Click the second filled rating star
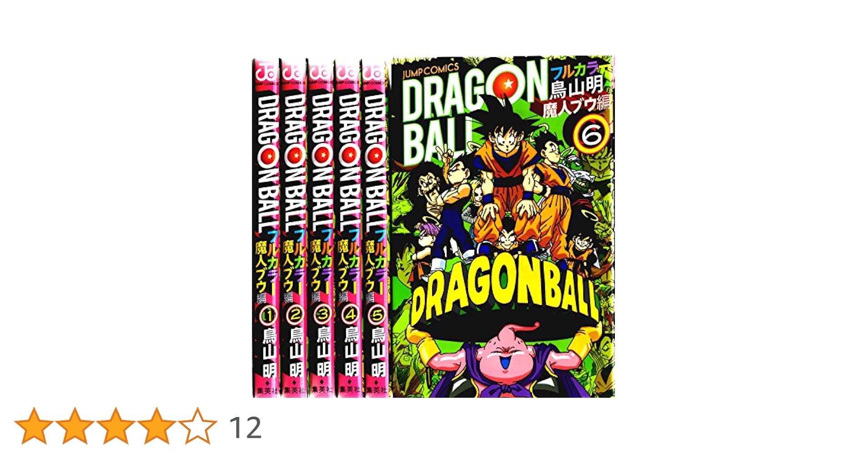 pyautogui.click(x=75, y=425)
